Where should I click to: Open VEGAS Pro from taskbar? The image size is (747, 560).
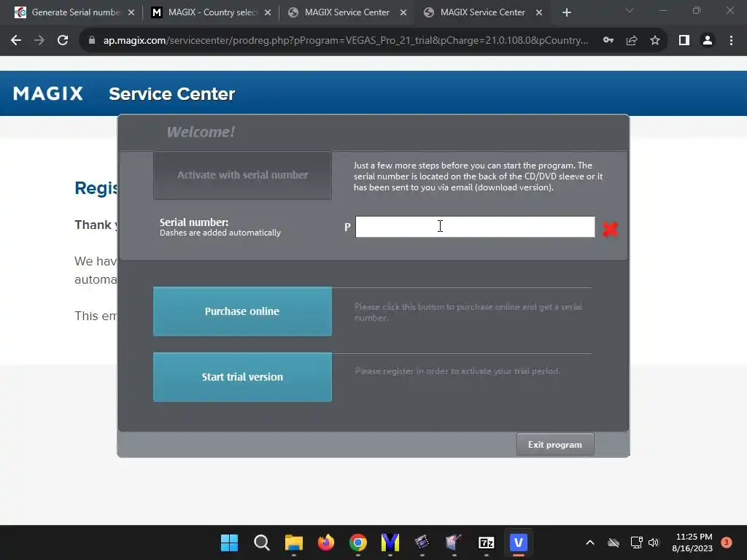(x=519, y=542)
